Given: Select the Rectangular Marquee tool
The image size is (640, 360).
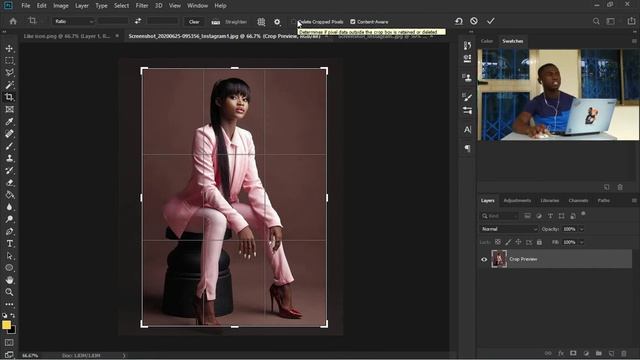Looking at the screenshot, I should coord(9,60).
